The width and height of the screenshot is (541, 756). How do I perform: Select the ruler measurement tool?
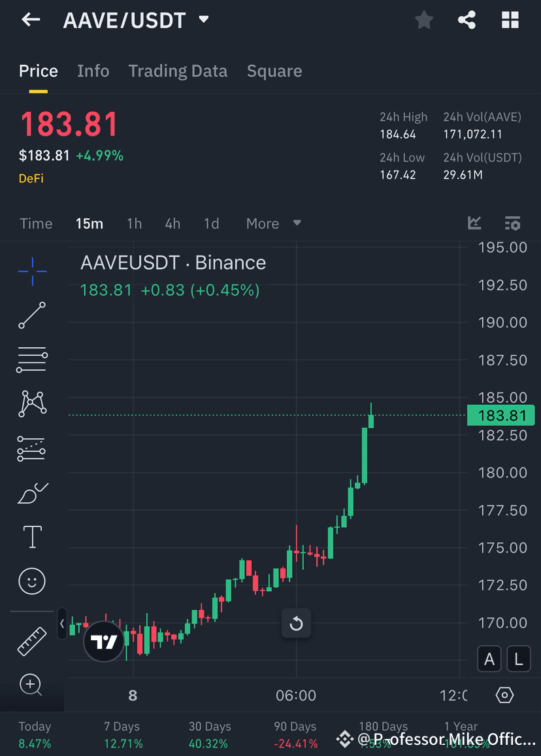pos(31,639)
